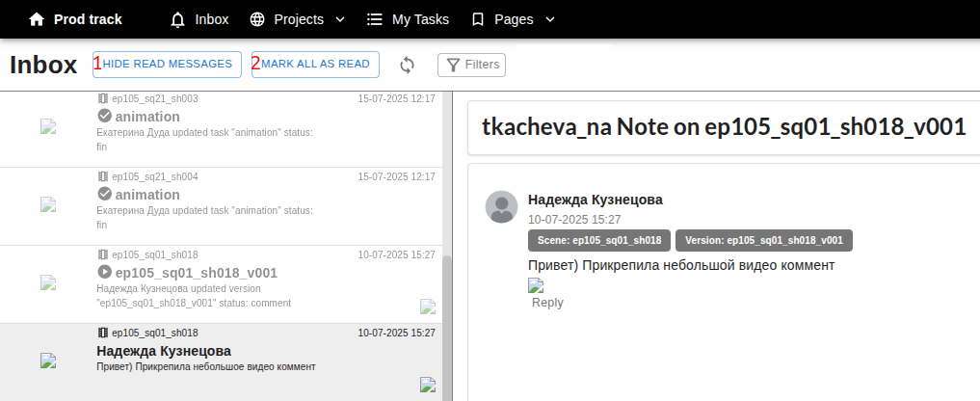Click 'status: comment' text of ep105_sq01_sh018_v001 entry

(254, 303)
